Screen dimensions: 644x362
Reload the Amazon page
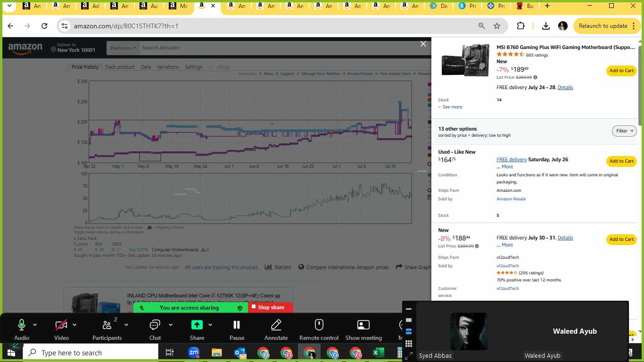click(44, 26)
